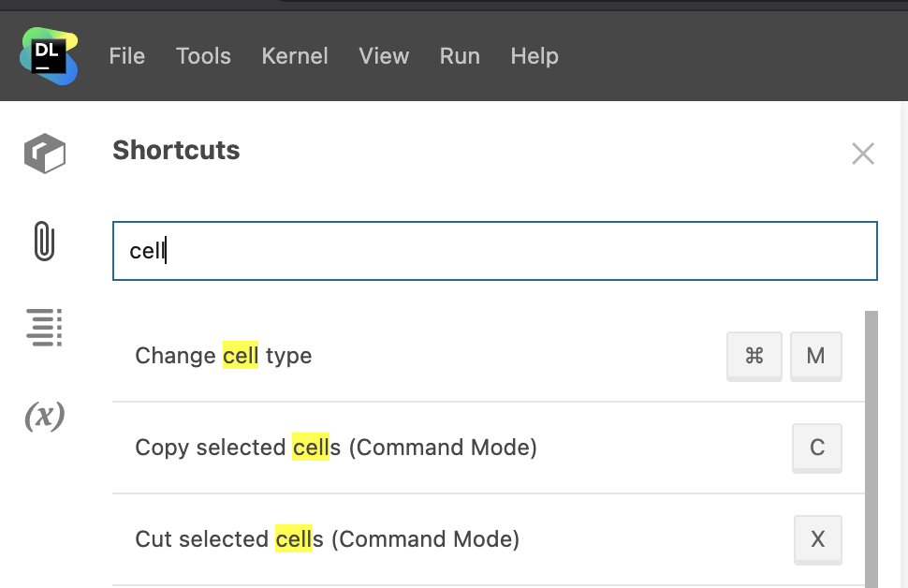Open the View menu
Image resolution: width=908 pixels, height=588 pixels.
[x=384, y=56]
